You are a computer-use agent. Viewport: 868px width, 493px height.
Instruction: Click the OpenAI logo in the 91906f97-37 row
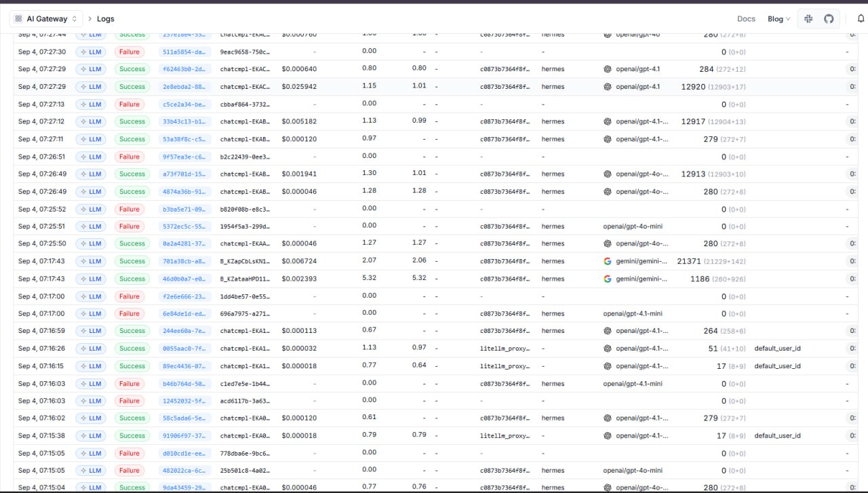tap(608, 436)
